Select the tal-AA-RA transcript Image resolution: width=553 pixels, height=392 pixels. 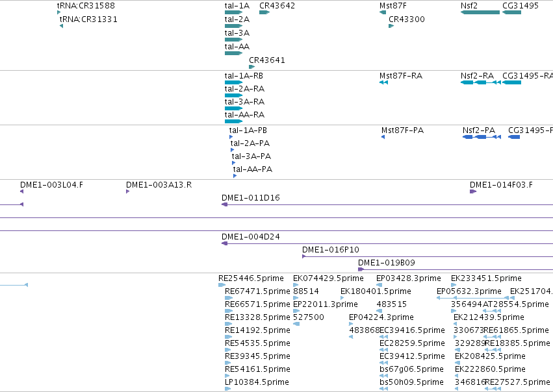[x=233, y=122]
